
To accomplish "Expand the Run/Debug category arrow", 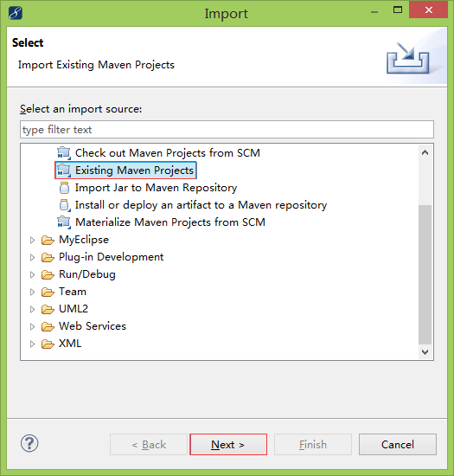I will coord(32,274).
